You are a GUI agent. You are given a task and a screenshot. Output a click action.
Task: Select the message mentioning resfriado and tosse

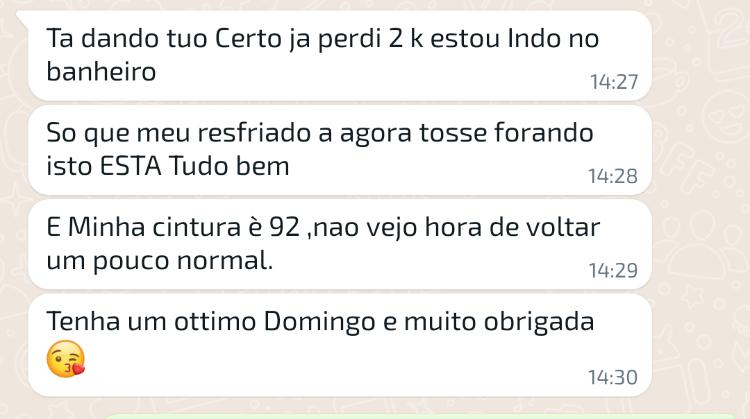[x=340, y=150]
